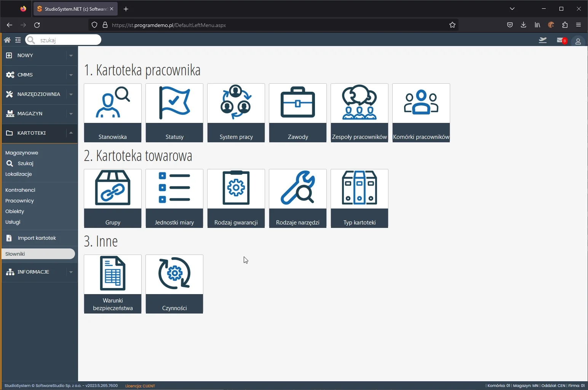Image resolution: width=588 pixels, height=390 pixels.
Task: Open the Czynności gear tile
Action: 174,284
